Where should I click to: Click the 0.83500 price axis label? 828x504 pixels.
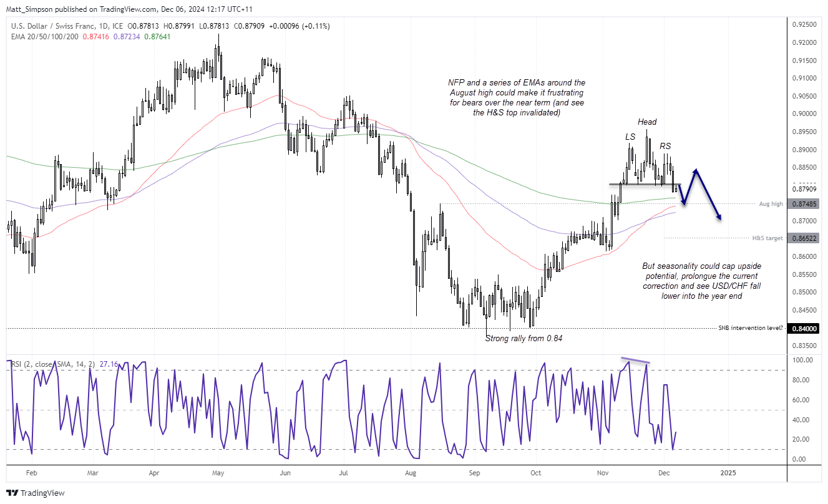805,346
